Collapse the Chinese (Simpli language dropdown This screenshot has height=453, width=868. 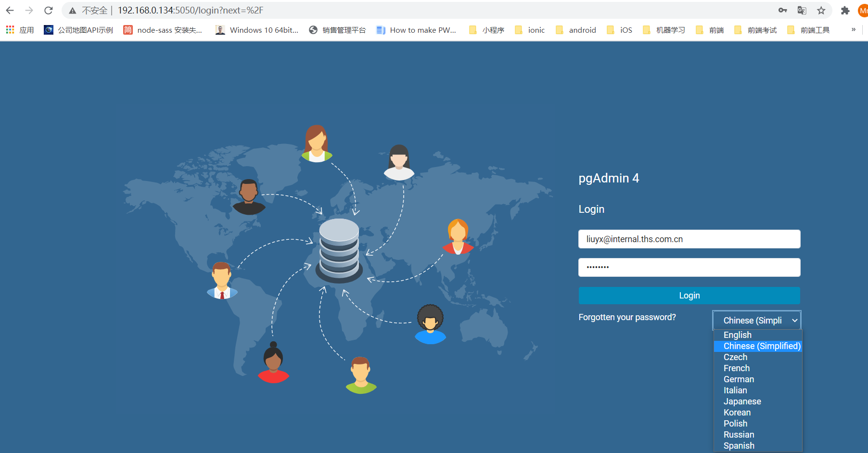click(756, 321)
